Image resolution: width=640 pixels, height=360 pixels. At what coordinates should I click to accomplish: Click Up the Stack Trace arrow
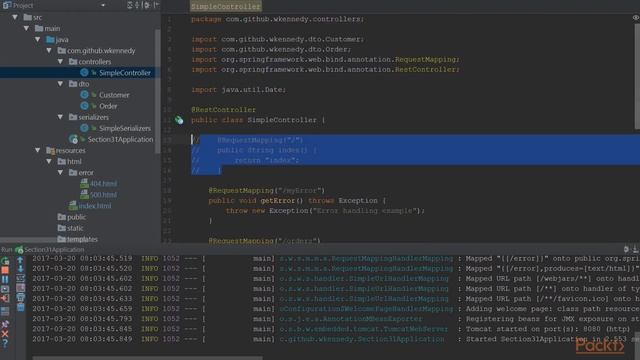tap(20, 260)
